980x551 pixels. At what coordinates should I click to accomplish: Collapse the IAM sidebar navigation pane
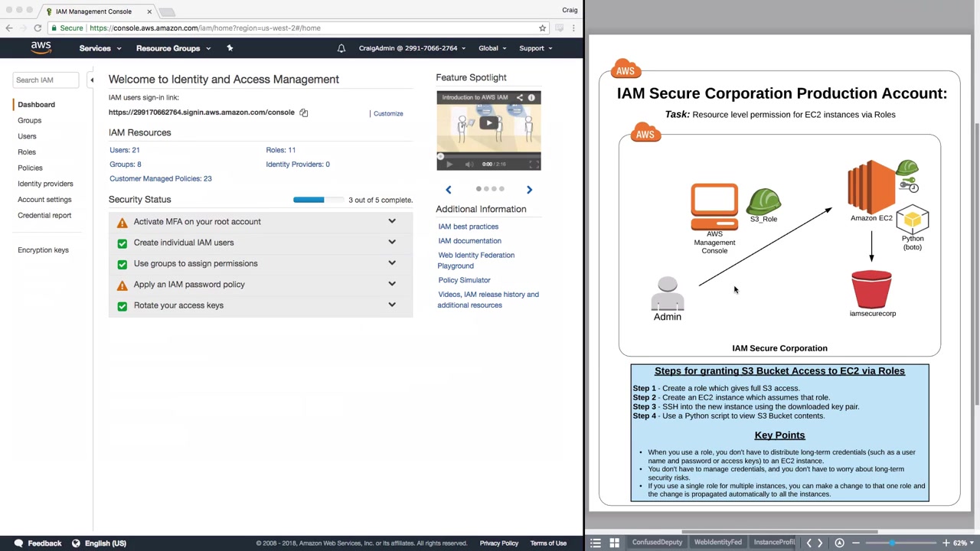91,80
